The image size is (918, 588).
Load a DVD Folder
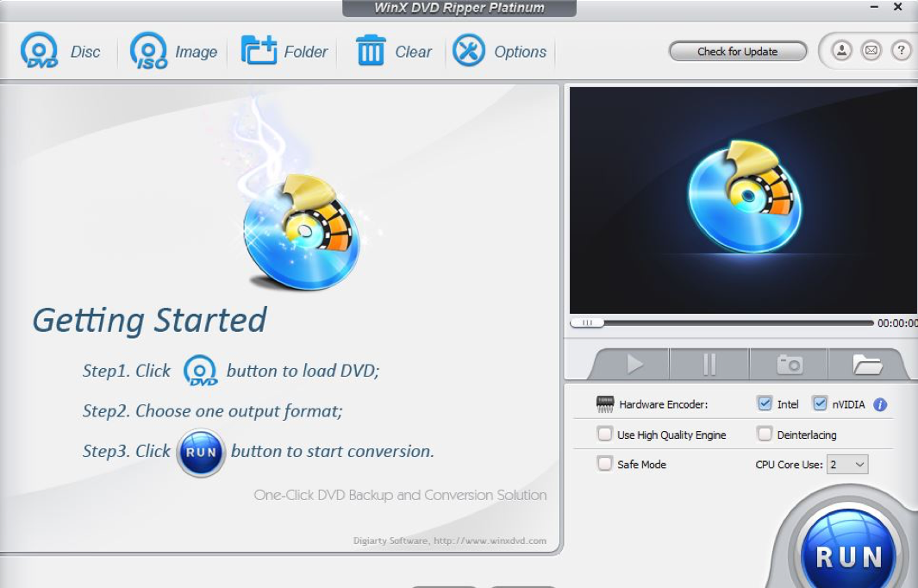point(284,51)
